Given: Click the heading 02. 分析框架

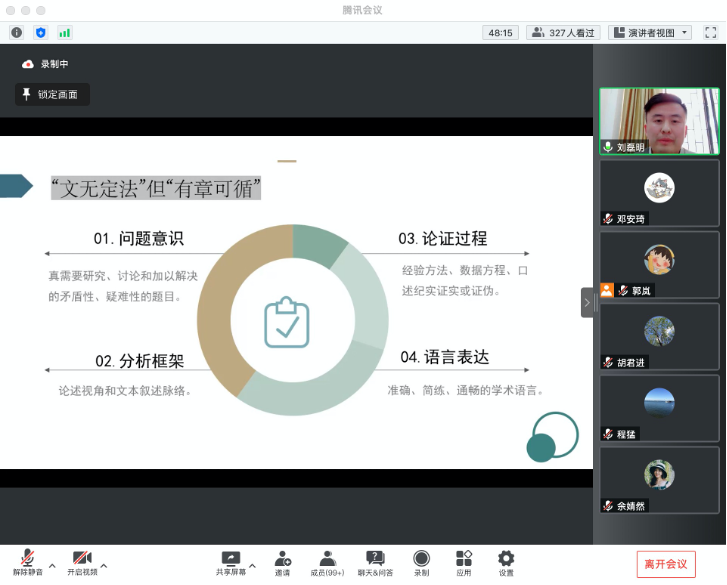Looking at the screenshot, I should [140, 361].
